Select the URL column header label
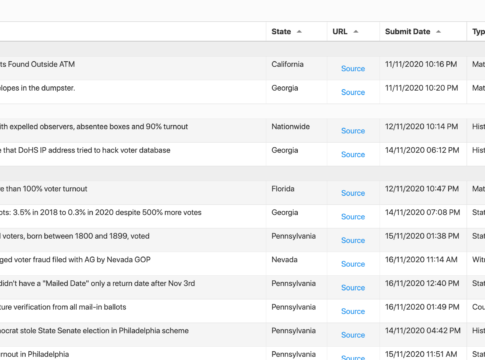This screenshot has width=485, height=360. (340, 32)
